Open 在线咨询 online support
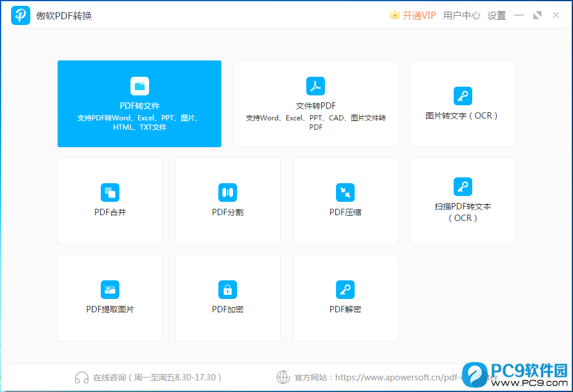This screenshot has width=573, height=392. [157, 377]
